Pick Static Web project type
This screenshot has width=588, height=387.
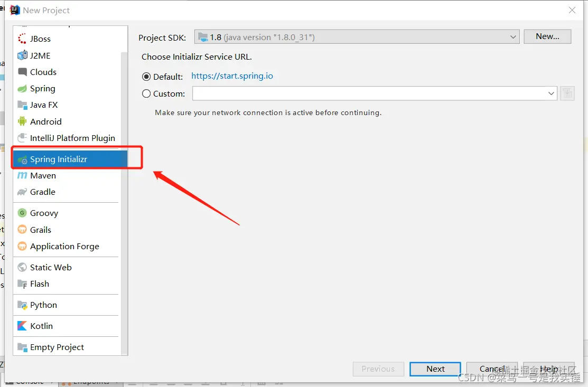(x=67, y=267)
